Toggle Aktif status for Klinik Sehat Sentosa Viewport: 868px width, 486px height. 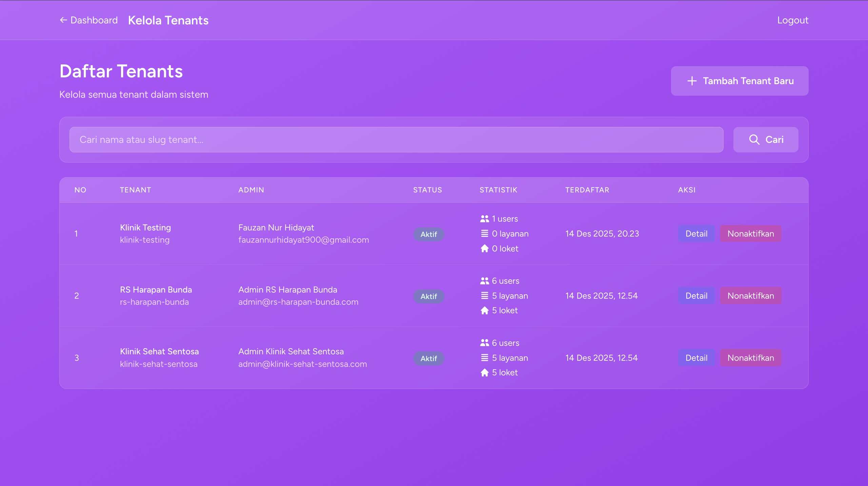(429, 358)
